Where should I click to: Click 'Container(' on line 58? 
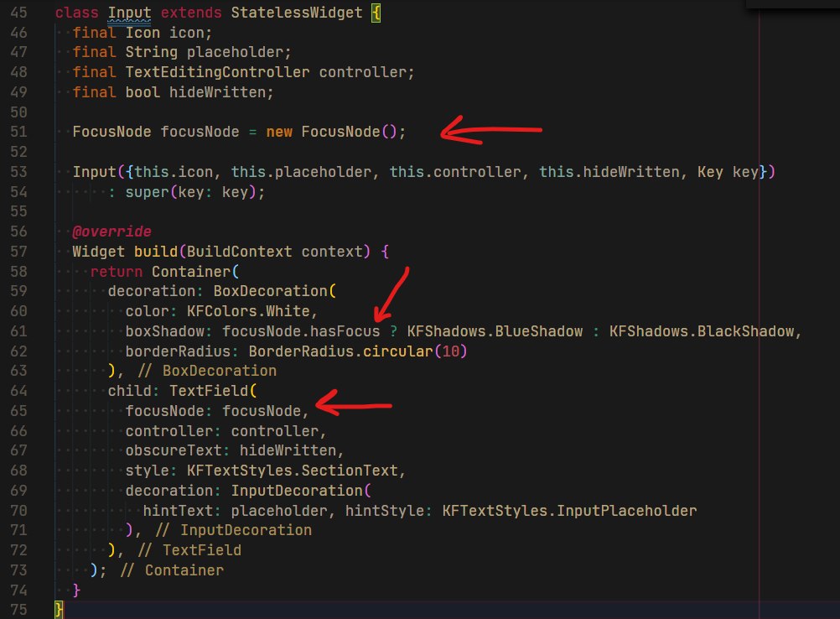tap(195, 272)
